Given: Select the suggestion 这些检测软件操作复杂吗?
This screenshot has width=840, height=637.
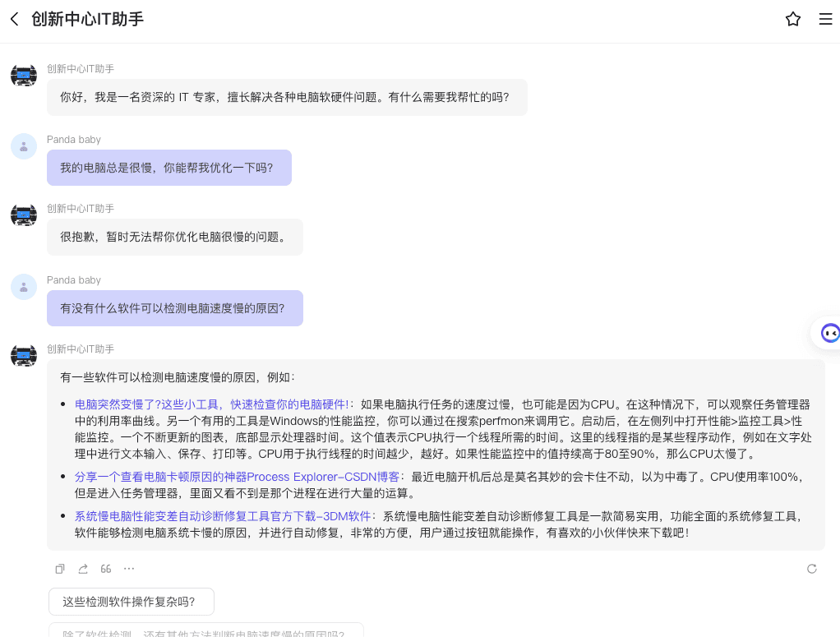Looking at the screenshot, I should tap(131, 602).
